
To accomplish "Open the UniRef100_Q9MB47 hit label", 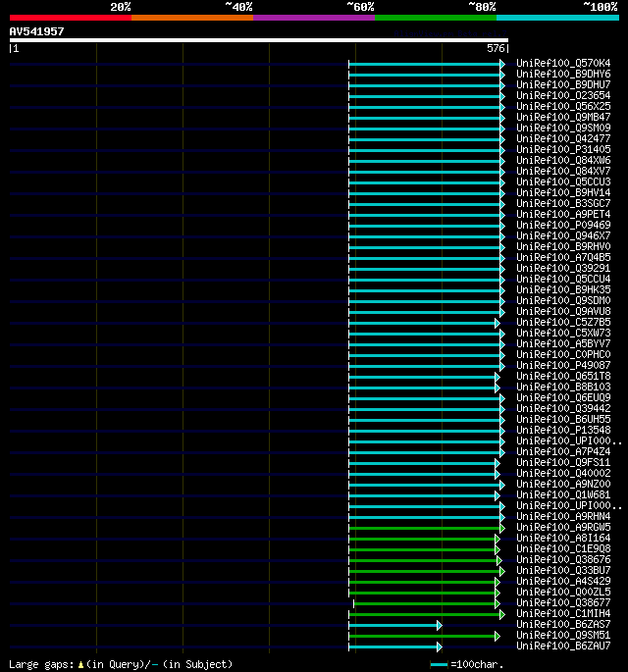I will 563,117.
